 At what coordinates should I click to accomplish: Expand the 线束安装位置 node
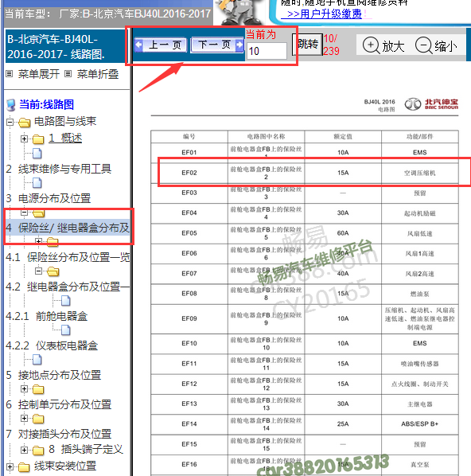point(10,467)
